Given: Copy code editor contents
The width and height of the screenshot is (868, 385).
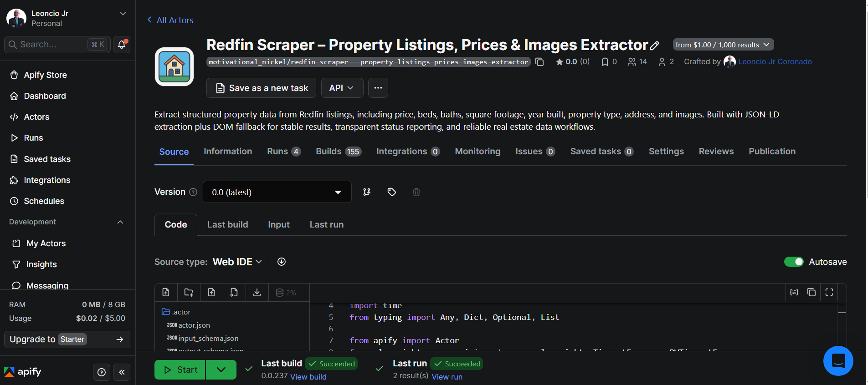Looking at the screenshot, I should point(812,292).
